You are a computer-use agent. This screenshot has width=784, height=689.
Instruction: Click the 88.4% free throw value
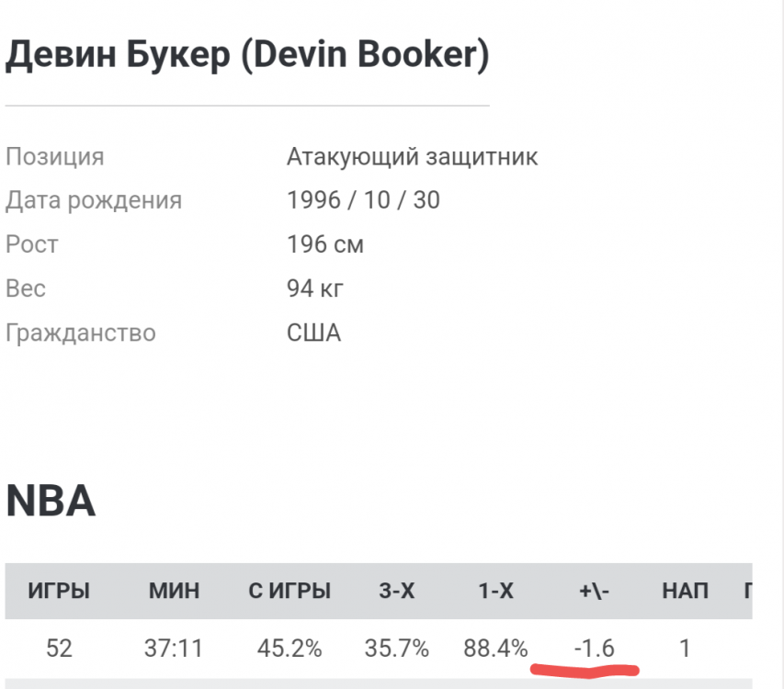[x=496, y=649]
